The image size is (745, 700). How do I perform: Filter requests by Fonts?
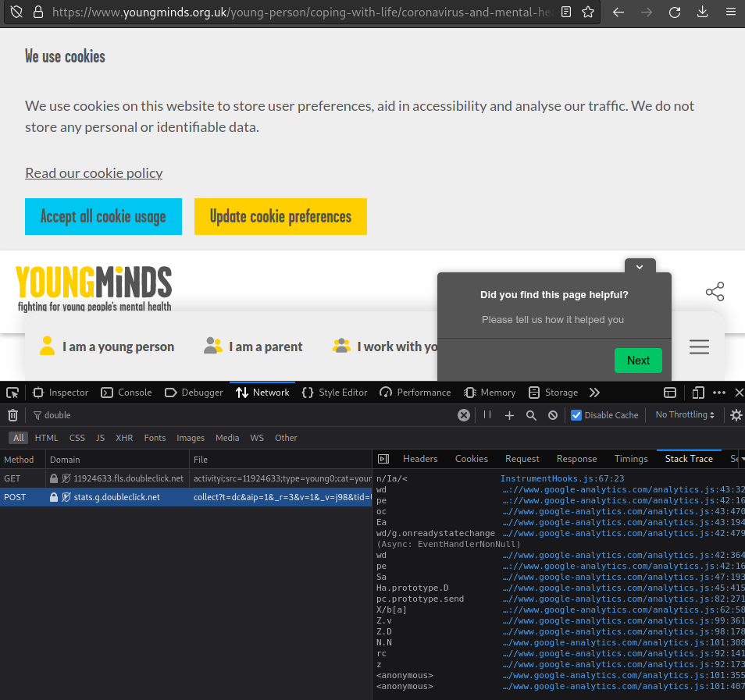point(155,438)
